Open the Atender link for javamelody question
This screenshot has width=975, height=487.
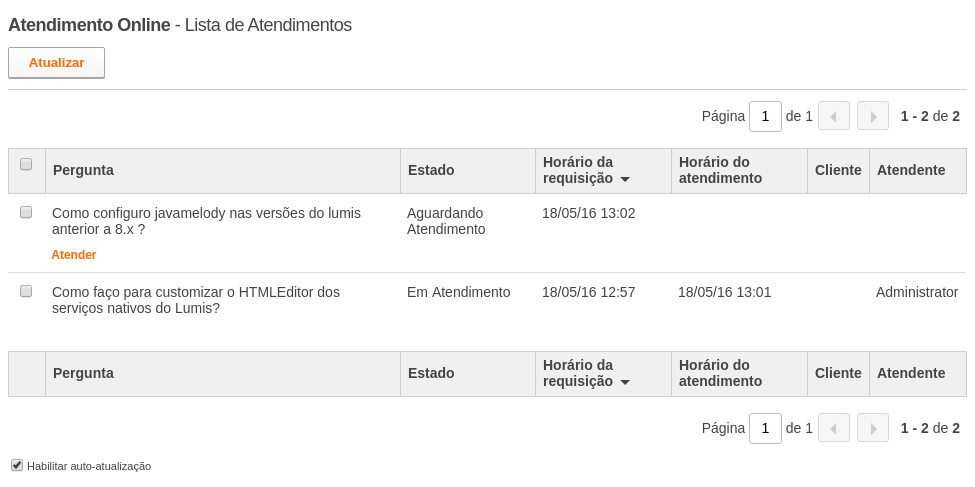[x=73, y=255]
